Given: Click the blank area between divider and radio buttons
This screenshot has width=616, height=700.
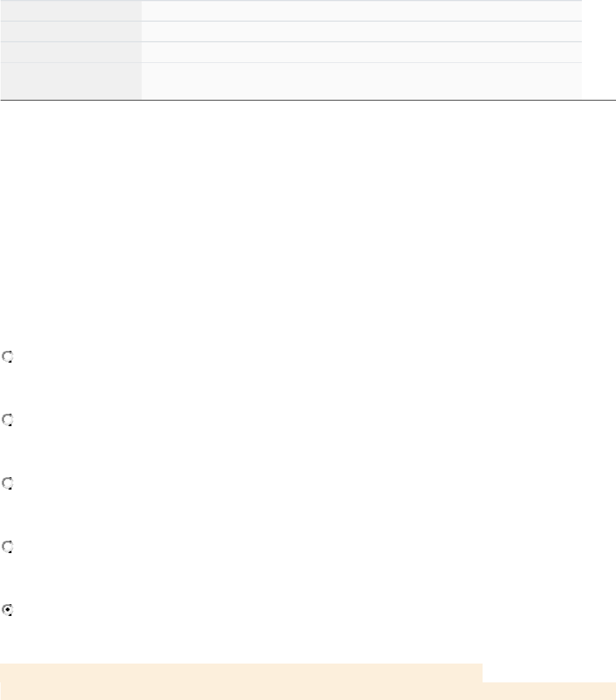Looking at the screenshot, I should pos(308,223).
